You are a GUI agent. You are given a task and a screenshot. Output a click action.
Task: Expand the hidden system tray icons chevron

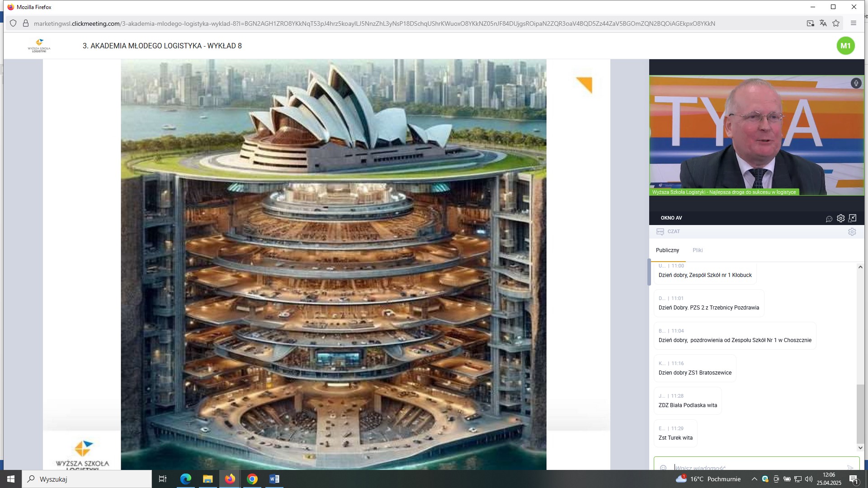[x=754, y=479]
